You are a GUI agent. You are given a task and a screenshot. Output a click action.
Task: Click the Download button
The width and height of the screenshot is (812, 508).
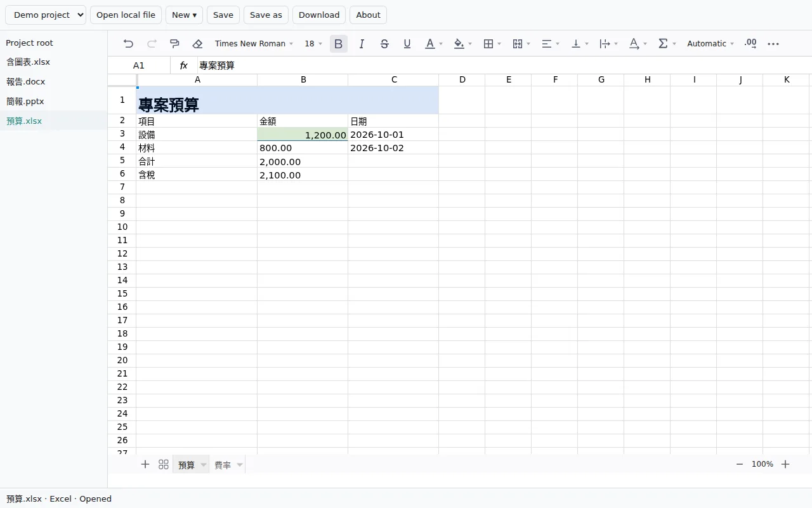point(319,15)
